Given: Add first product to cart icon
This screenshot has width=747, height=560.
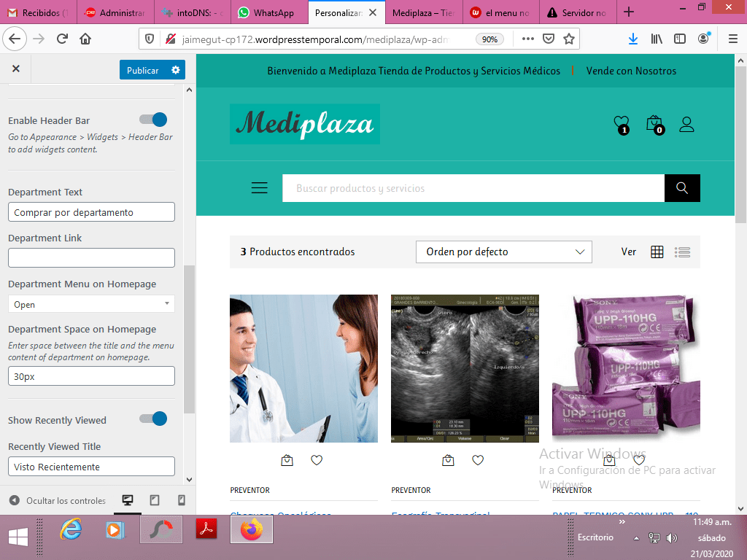Looking at the screenshot, I should (287, 460).
